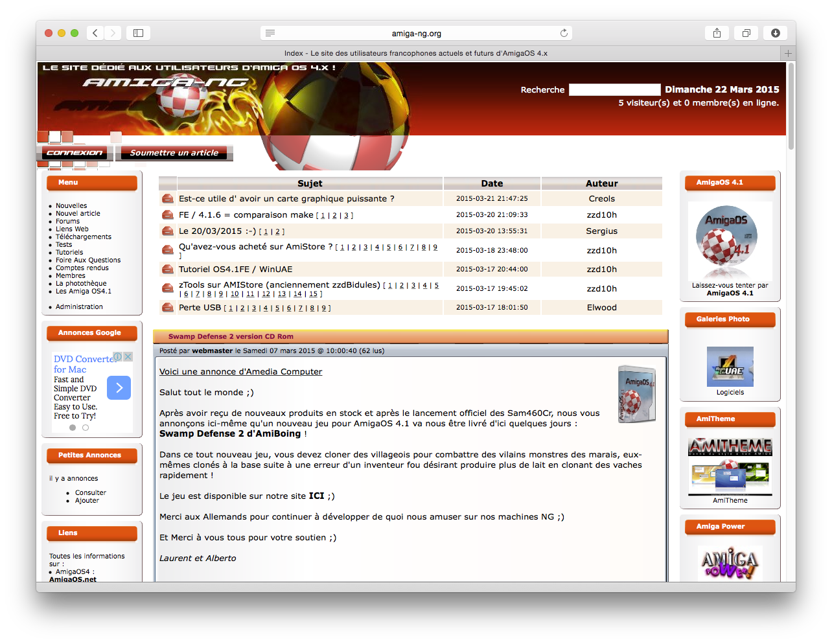Click folder icon of carte graphique topic
Screen dimensions: 832x644
coord(168,199)
